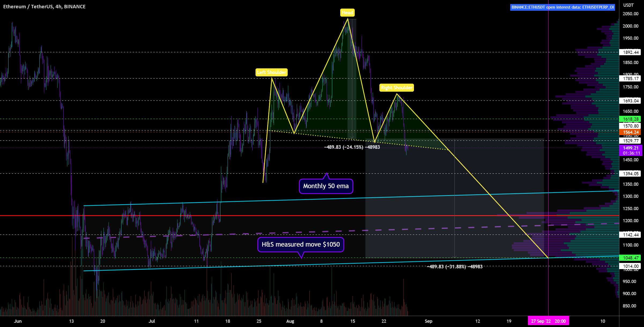
Task: Click the yellow 'Head' label
Action: click(347, 13)
